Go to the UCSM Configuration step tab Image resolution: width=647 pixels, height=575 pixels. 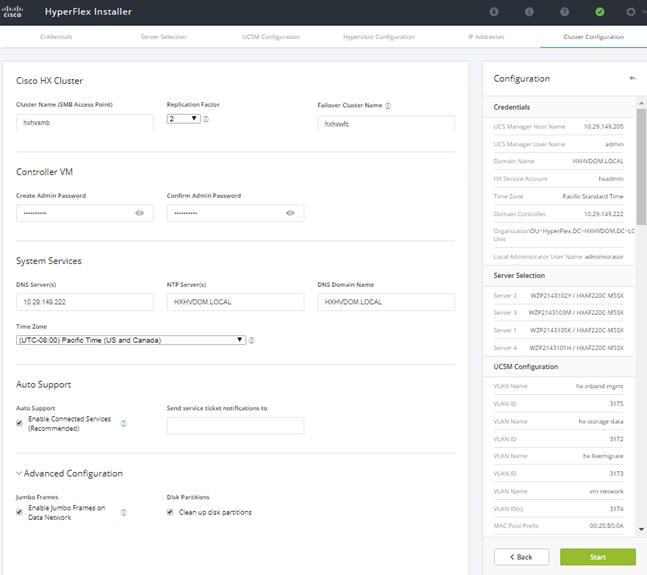(271, 37)
